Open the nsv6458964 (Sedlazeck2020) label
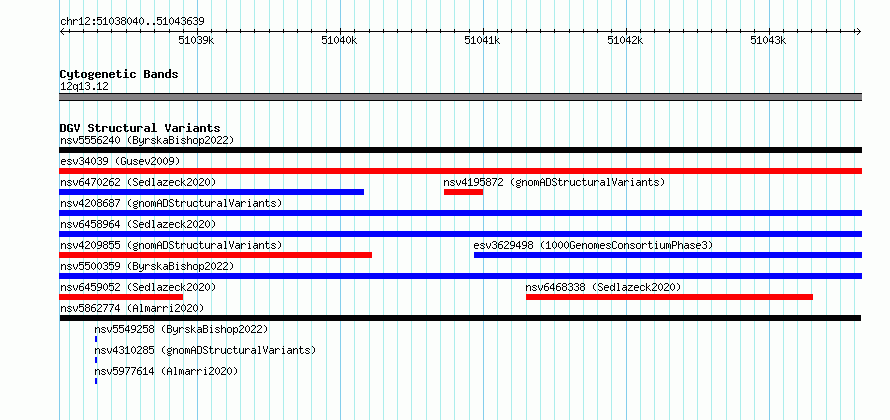Viewport: 890px width, 420px height. click(x=138, y=224)
